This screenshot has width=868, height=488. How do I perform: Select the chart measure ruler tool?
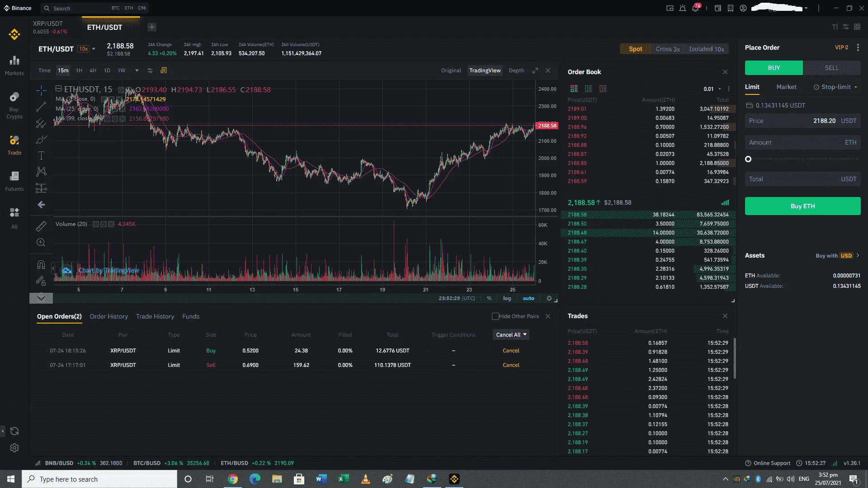point(41,226)
